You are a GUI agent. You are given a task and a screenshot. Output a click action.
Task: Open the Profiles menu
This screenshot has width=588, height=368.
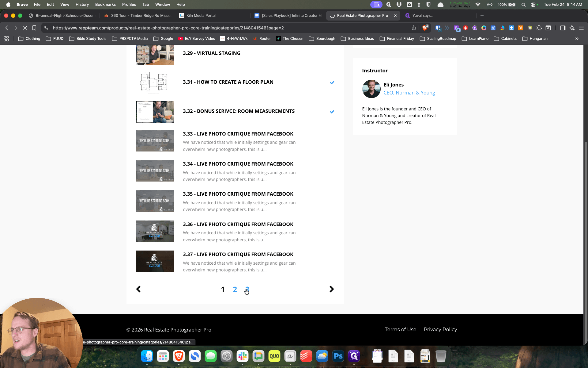(x=129, y=5)
